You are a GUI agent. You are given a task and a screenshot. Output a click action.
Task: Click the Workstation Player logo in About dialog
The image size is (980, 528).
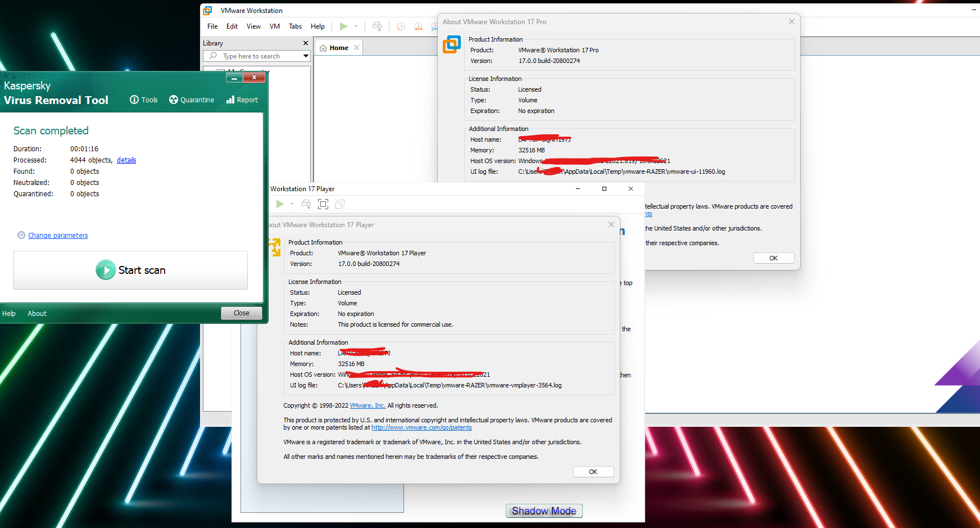(275, 247)
